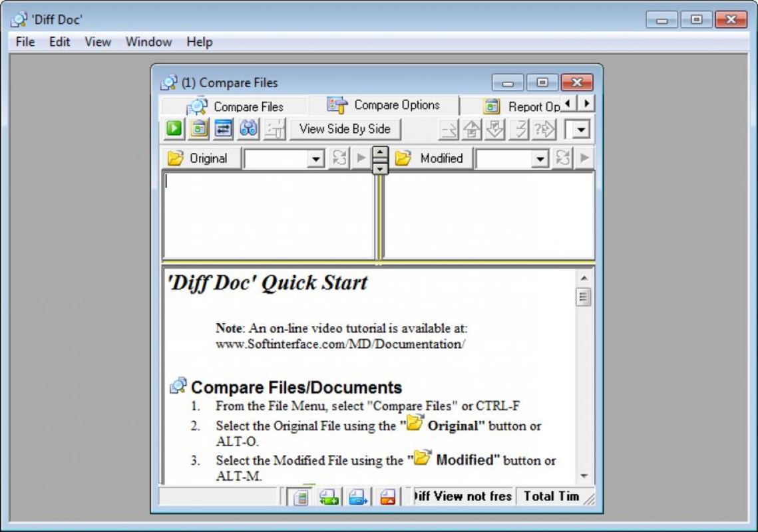Open the Report Options tab

click(x=534, y=104)
